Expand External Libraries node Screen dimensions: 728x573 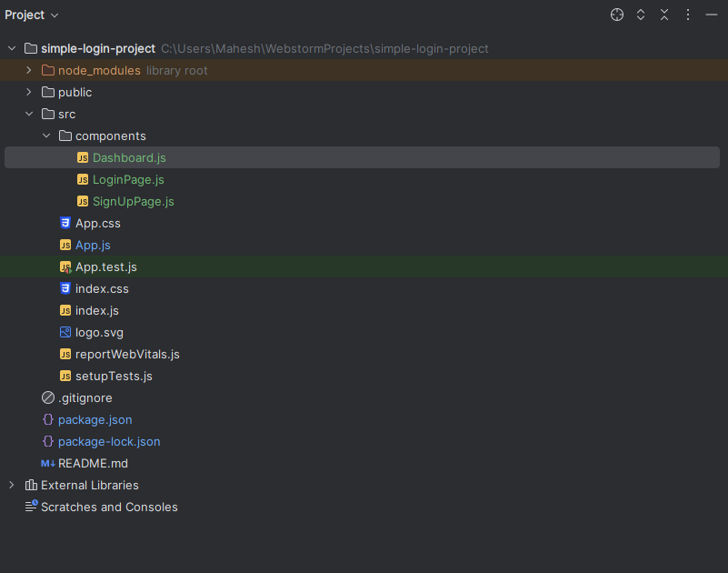pyautogui.click(x=12, y=485)
